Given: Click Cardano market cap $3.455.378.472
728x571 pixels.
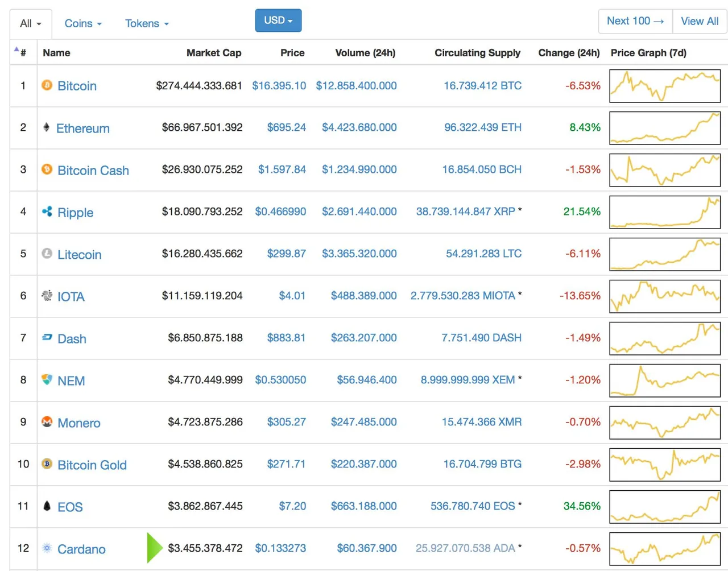Looking at the screenshot, I should tap(205, 548).
